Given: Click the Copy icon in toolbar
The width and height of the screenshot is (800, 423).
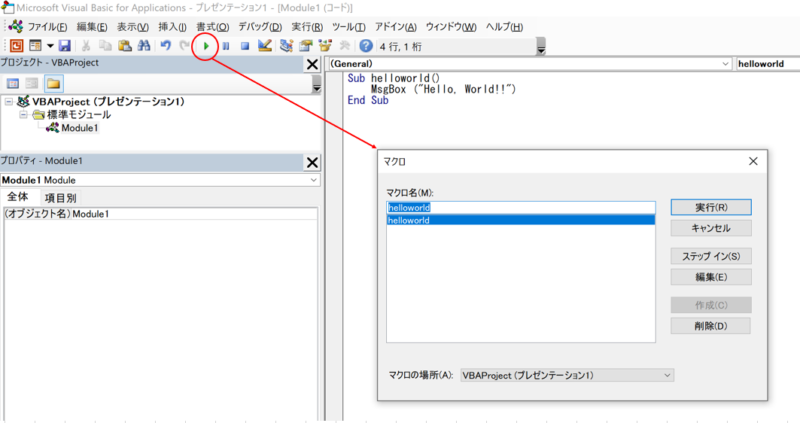Looking at the screenshot, I should 105,46.
